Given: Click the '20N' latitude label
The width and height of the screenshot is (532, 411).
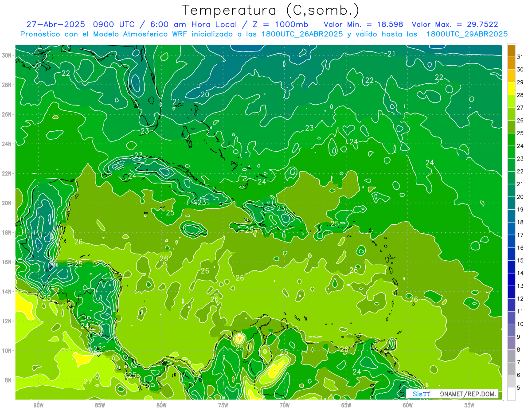Looking at the screenshot, I should click(x=8, y=203).
